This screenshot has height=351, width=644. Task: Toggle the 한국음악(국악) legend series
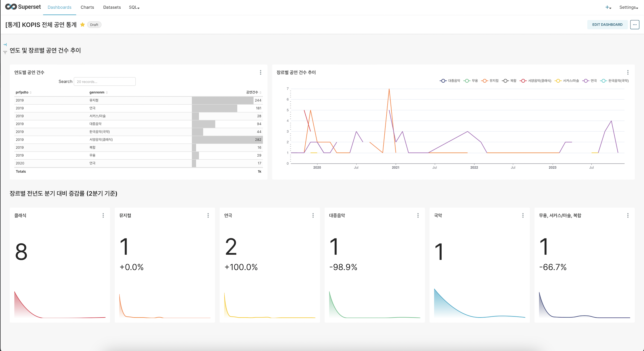point(614,81)
